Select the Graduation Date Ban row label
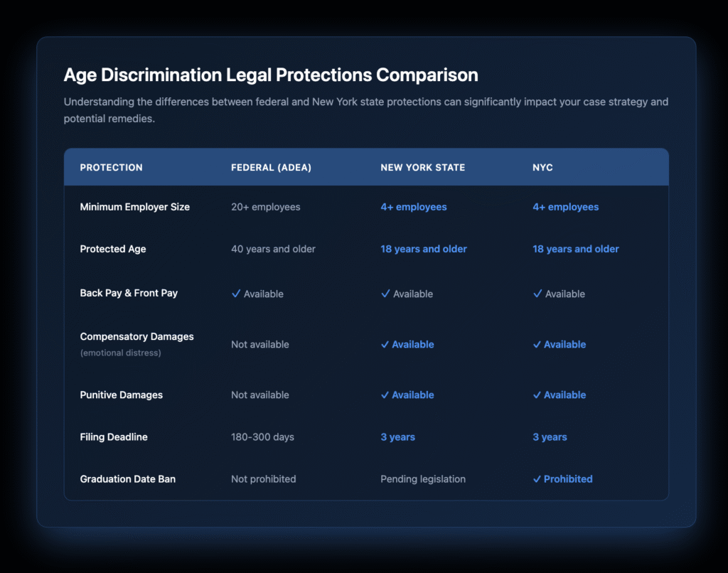728x573 pixels. [128, 479]
